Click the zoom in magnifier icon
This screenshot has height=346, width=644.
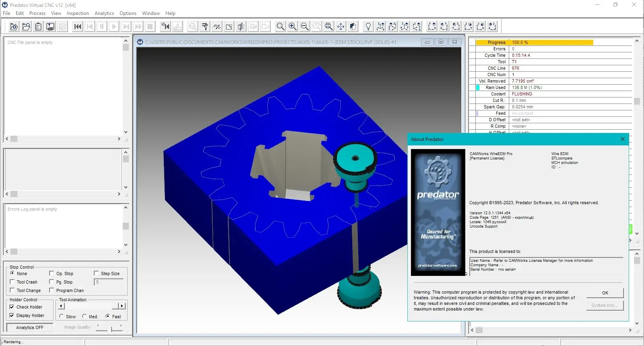293,27
